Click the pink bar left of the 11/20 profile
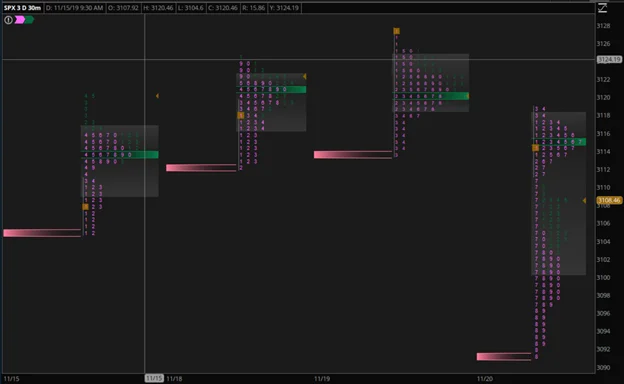Image resolution: width=624 pixels, height=384 pixels. pyautogui.click(x=504, y=357)
